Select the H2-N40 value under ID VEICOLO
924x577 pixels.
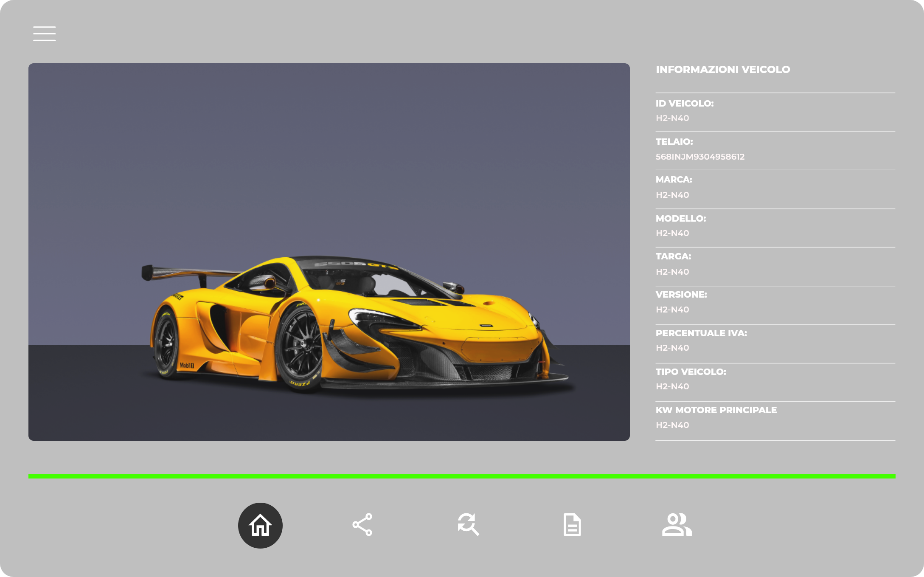pos(672,118)
